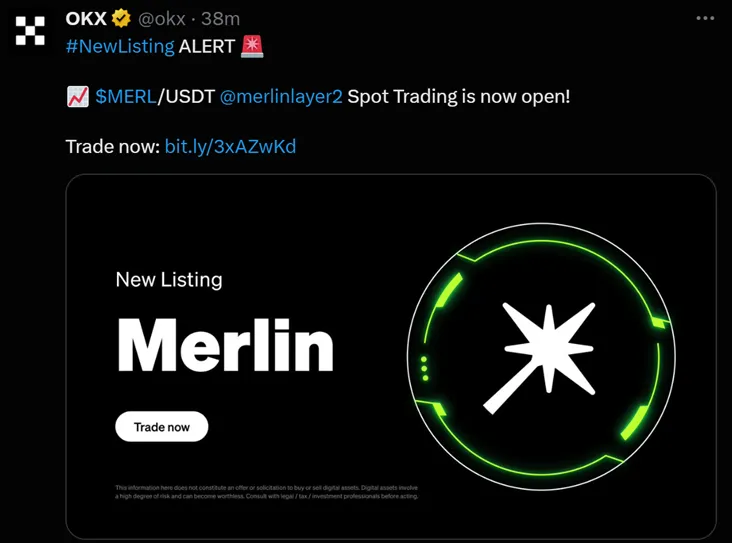The width and height of the screenshot is (732, 543).
Task: Click the large Merlin title in the image
Action: tap(225, 345)
